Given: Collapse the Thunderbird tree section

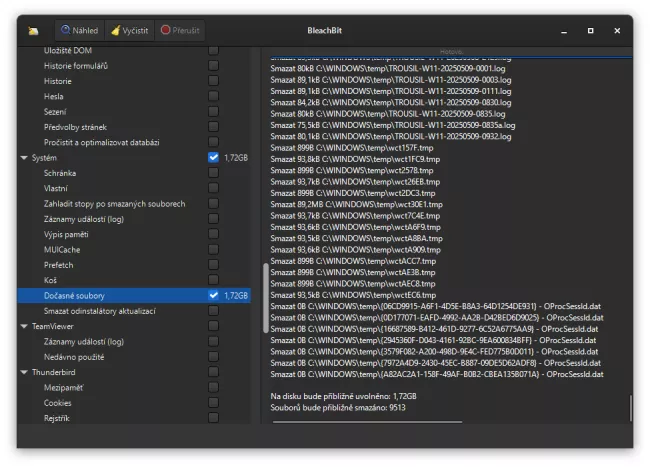Looking at the screenshot, I should (24, 373).
